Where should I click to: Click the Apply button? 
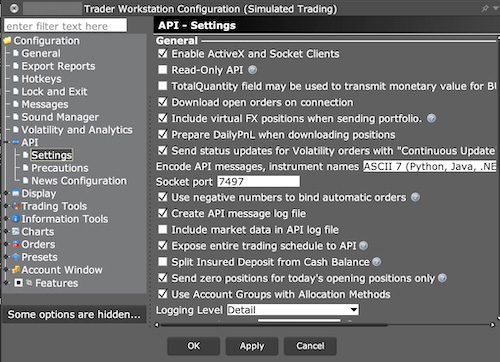[x=252, y=346]
